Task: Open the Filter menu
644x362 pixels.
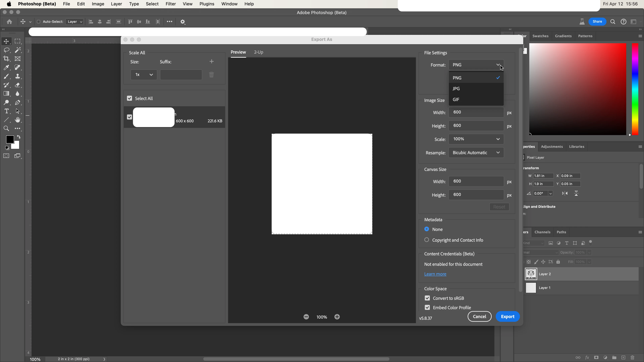Action: [x=171, y=4]
